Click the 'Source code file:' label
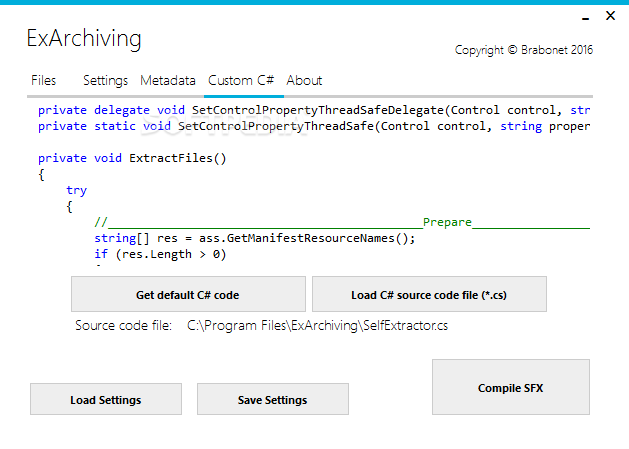 pos(124,325)
